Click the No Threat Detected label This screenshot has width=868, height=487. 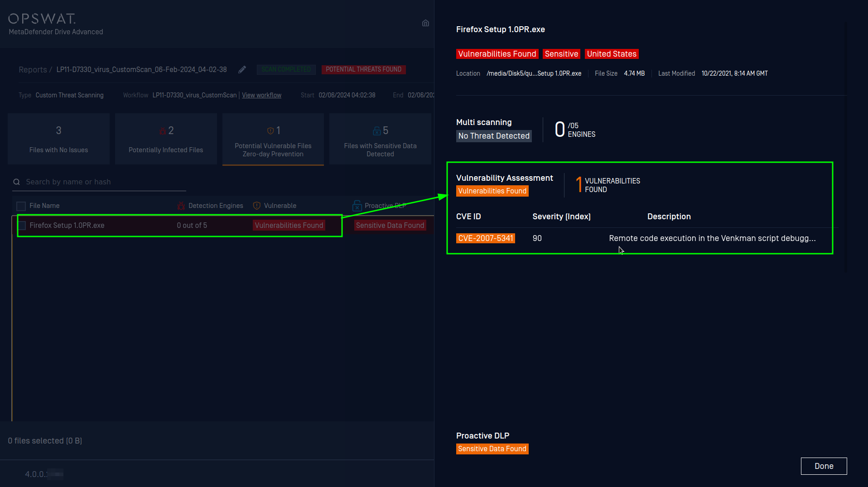tap(494, 136)
